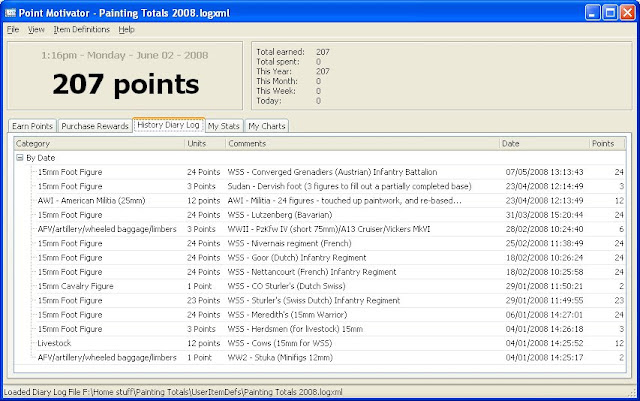
Task: Open the My Stats tab
Action: (x=224, y=126)
